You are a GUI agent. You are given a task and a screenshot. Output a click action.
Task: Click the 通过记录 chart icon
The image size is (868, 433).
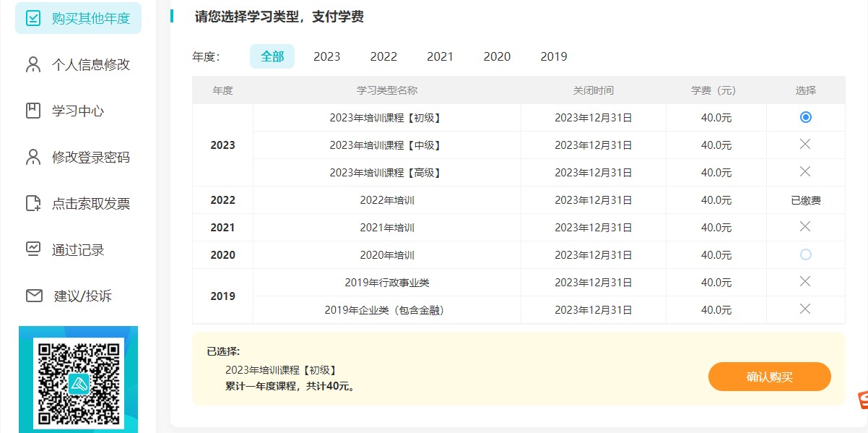[x=33, y=249]
